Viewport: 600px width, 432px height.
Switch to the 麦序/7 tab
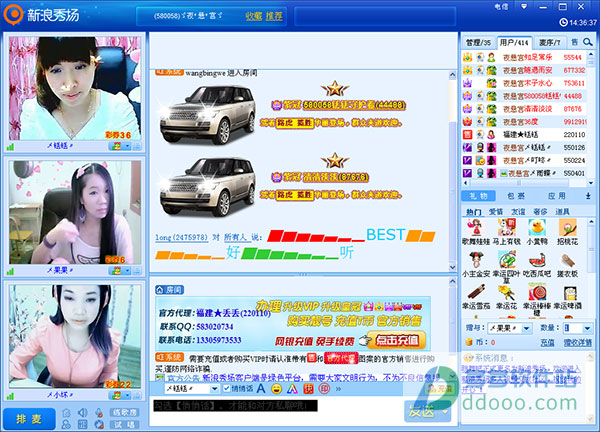[x=550, y=42]
